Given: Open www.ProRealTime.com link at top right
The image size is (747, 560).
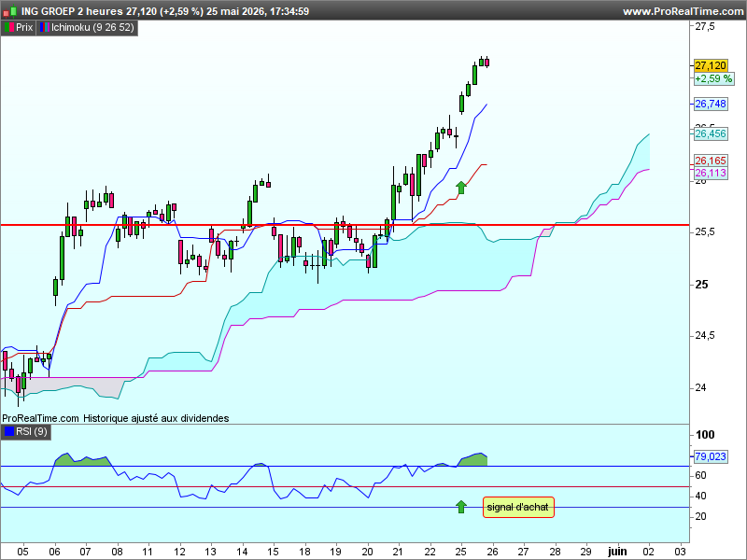Looking at the screenshot, I should pos(684,11).
